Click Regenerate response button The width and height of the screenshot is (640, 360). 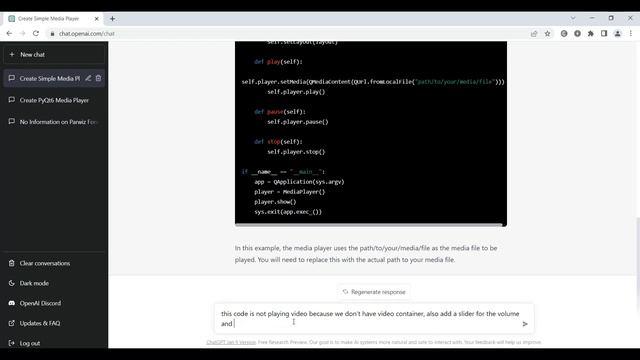point(374,292)
